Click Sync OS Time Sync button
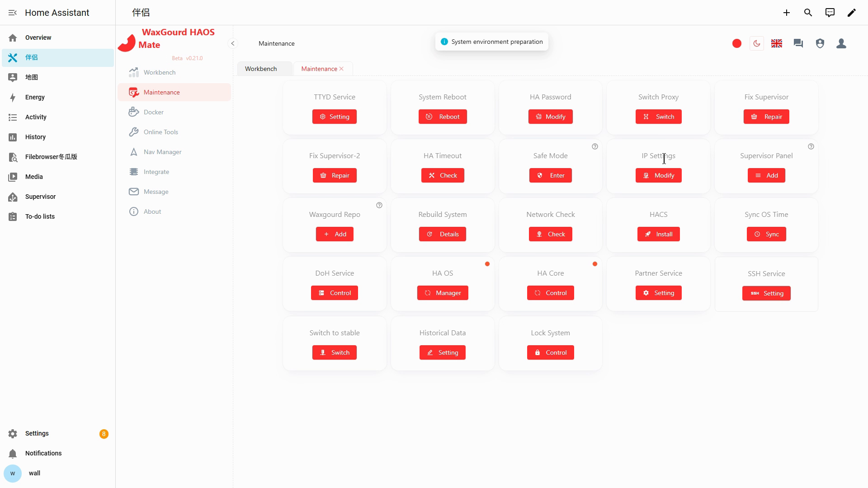Viewport: 868px width, 488px height. click(766, 234)
